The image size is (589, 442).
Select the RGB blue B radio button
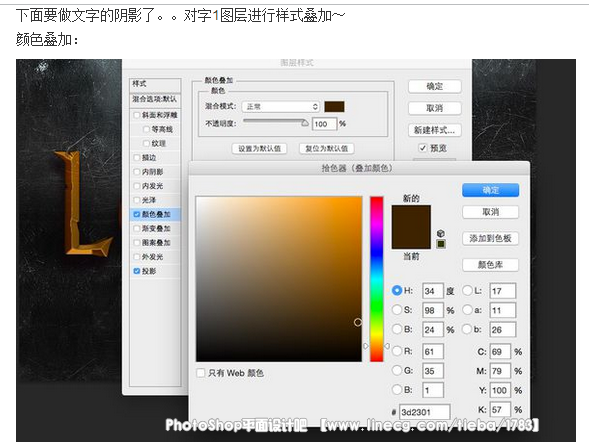click(x=397, y=390)
